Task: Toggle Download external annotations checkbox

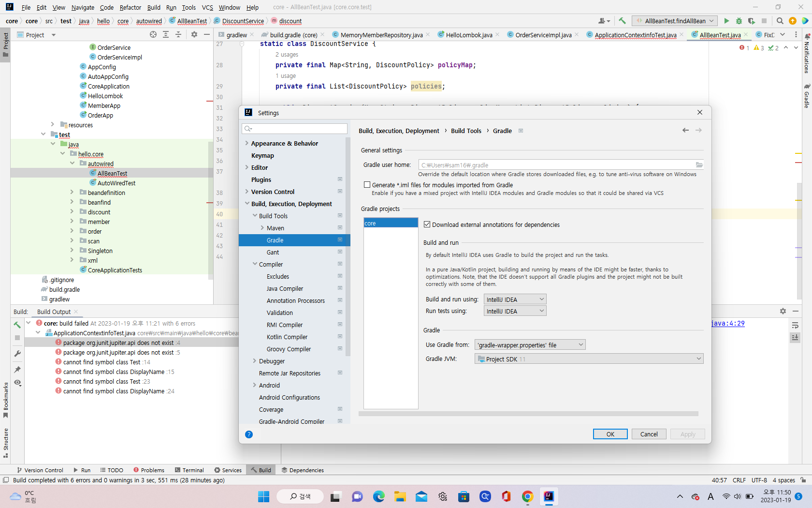Action: 427,224
